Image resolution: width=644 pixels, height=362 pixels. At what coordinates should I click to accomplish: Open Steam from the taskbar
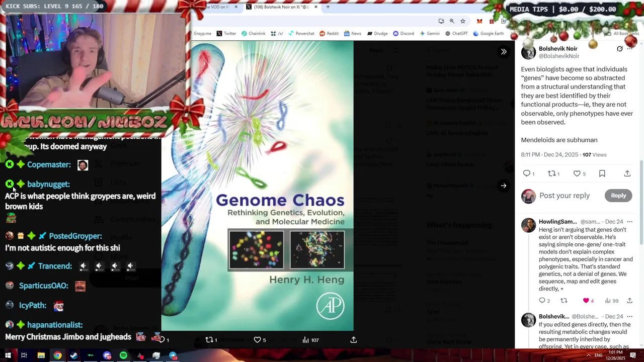74,355
